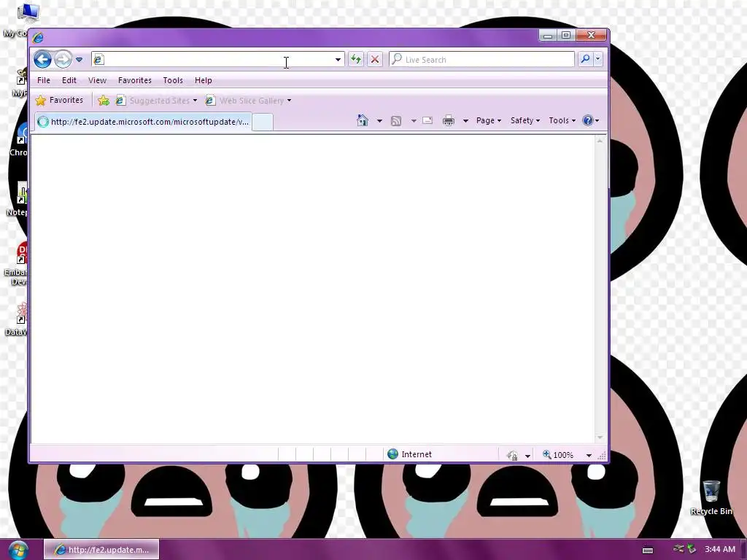Select the fe2.update.microsoft.com tab
747x560 pixels.
coord(143,122)
